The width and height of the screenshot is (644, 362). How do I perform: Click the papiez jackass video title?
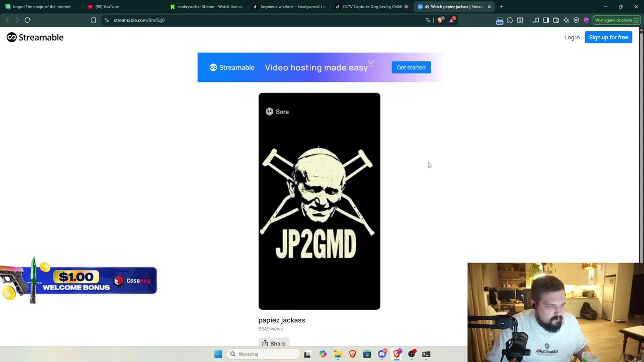pyautogui.click(x=282, y=320)
